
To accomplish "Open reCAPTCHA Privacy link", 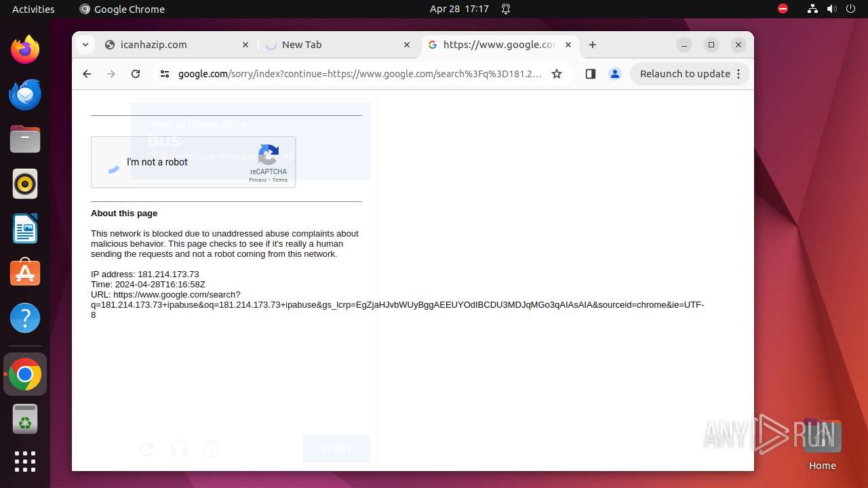I will coord(258,180).
